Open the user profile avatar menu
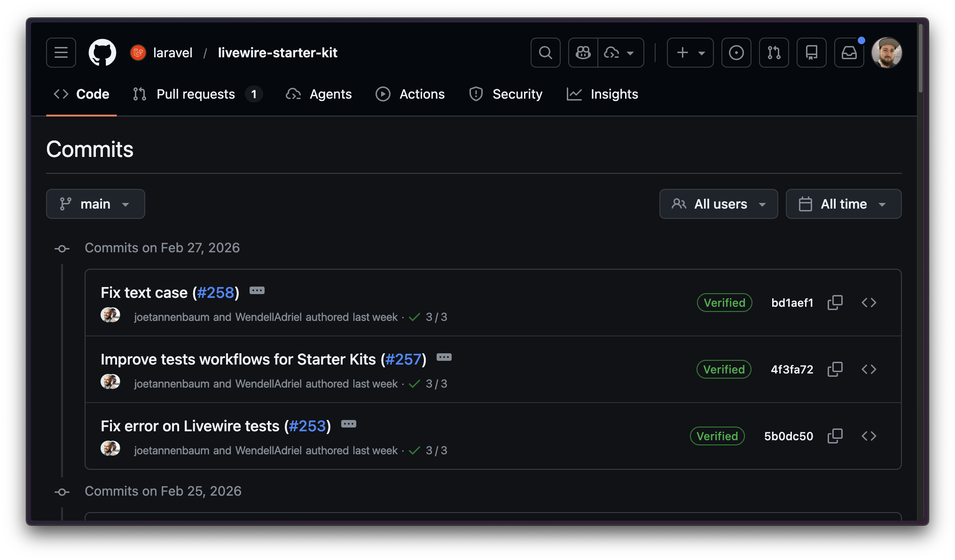 887,53
